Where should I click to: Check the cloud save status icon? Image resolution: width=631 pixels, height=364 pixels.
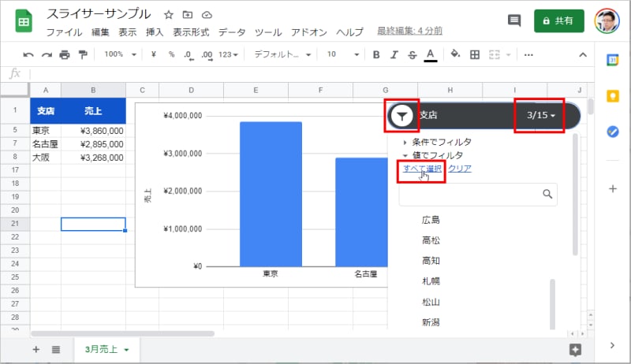click(x=207, y=15)
